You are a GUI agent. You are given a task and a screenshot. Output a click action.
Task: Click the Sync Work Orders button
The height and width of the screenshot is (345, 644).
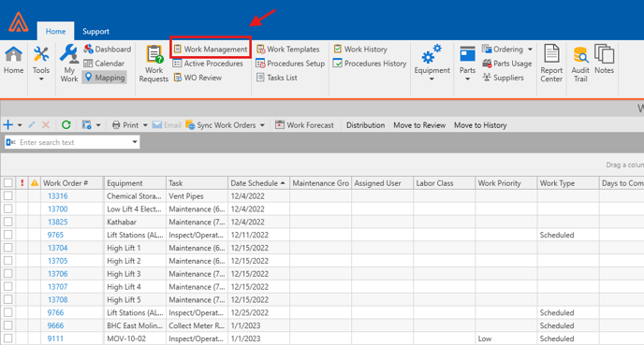tap(221, 125)
